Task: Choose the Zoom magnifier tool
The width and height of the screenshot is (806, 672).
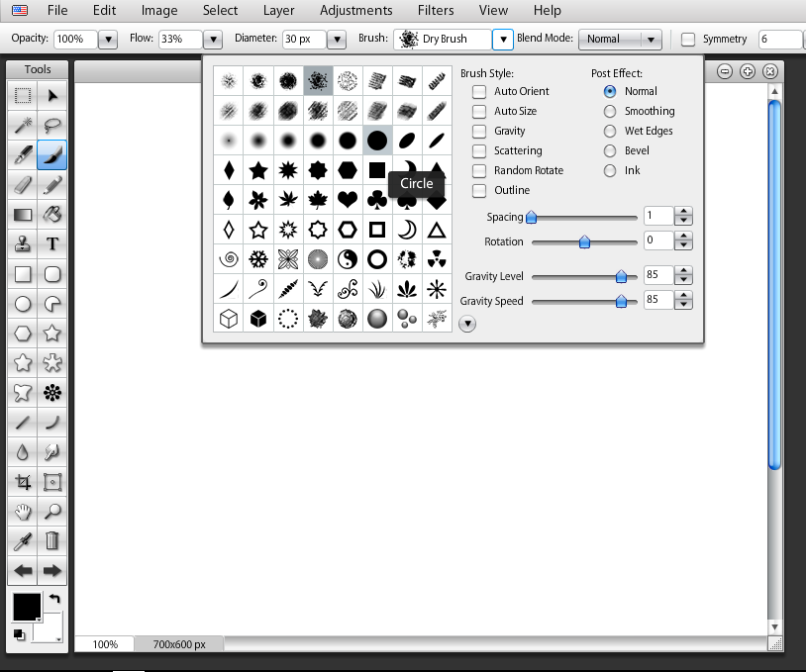Action: [x=52, y=512]
